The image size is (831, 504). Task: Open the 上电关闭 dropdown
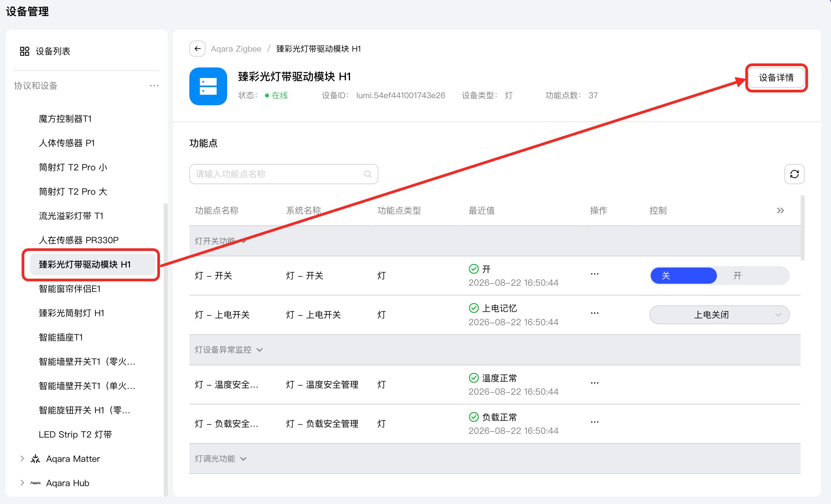point(719,315)
